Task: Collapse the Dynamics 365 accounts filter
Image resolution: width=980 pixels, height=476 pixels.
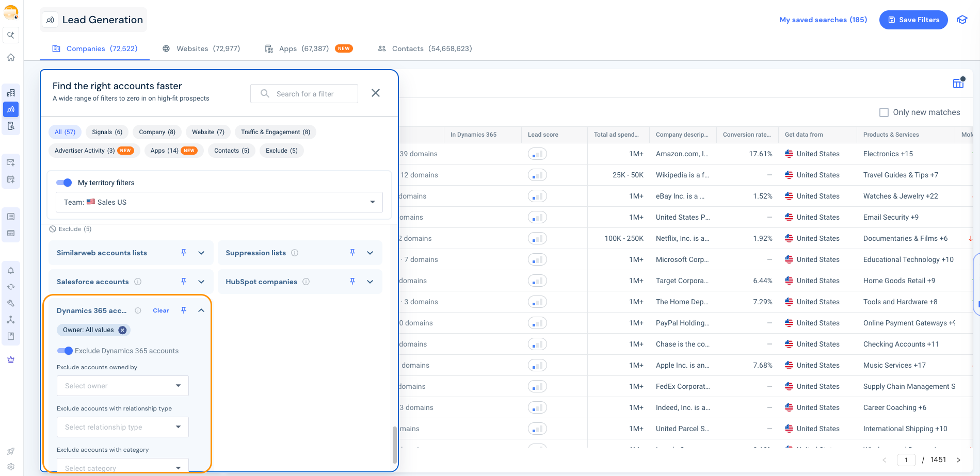Action: pyautogui.click(x=201, y=310)
